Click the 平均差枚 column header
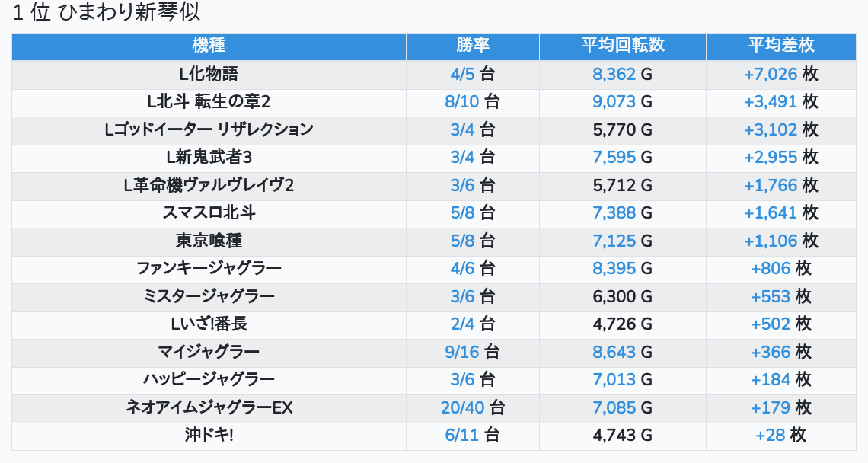868x463 pixels. coord(780,46)
